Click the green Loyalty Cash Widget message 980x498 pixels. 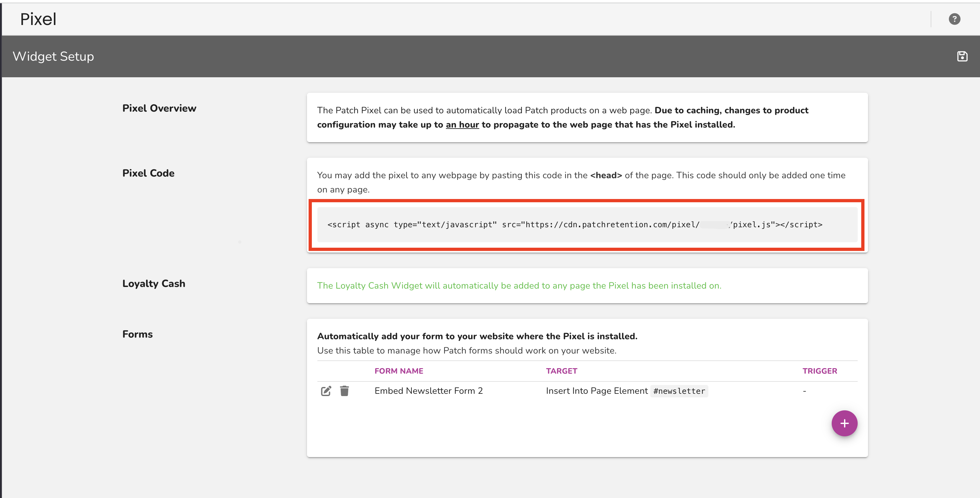519,286
